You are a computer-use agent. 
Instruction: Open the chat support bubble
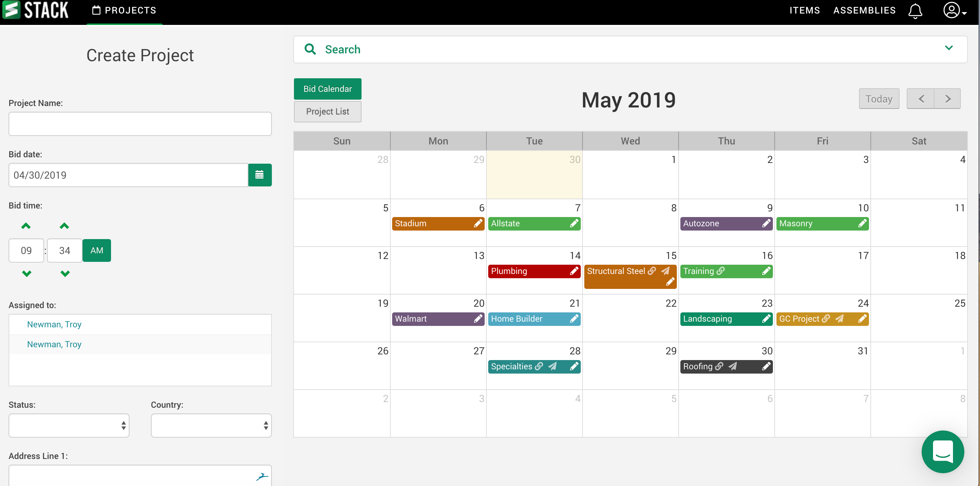[x=942, y=451]
